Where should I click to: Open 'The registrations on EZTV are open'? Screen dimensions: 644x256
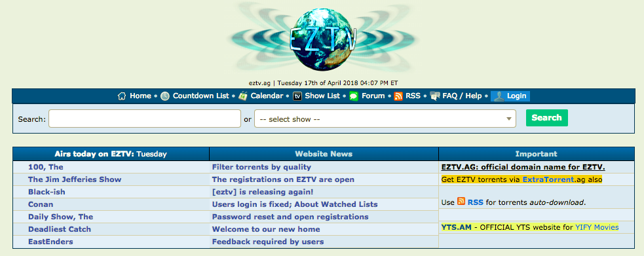(283, 179)
